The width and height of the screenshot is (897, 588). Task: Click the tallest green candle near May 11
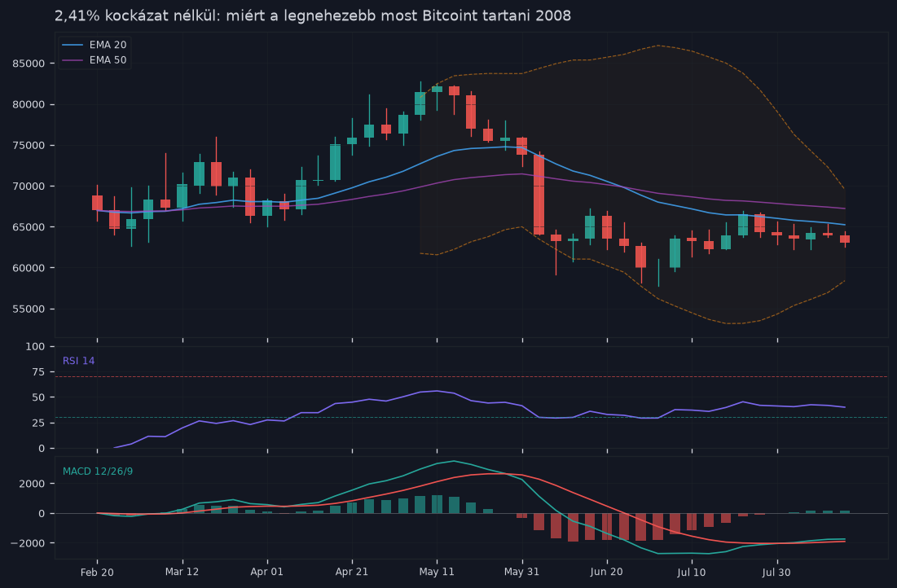420,103
